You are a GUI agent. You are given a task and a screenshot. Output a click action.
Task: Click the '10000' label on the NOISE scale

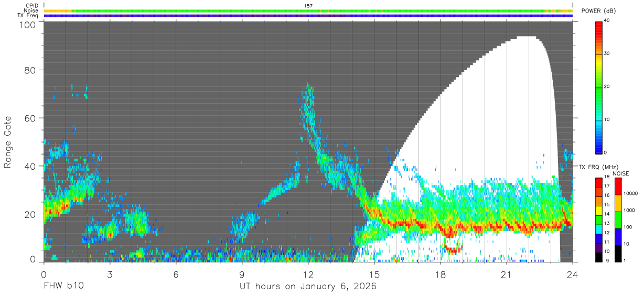pos(632,193)
